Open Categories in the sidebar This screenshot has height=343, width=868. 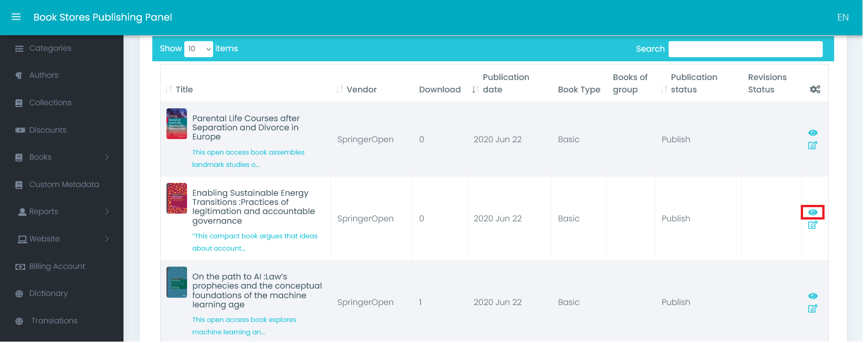pyautogui.click(x=50, y=48)
